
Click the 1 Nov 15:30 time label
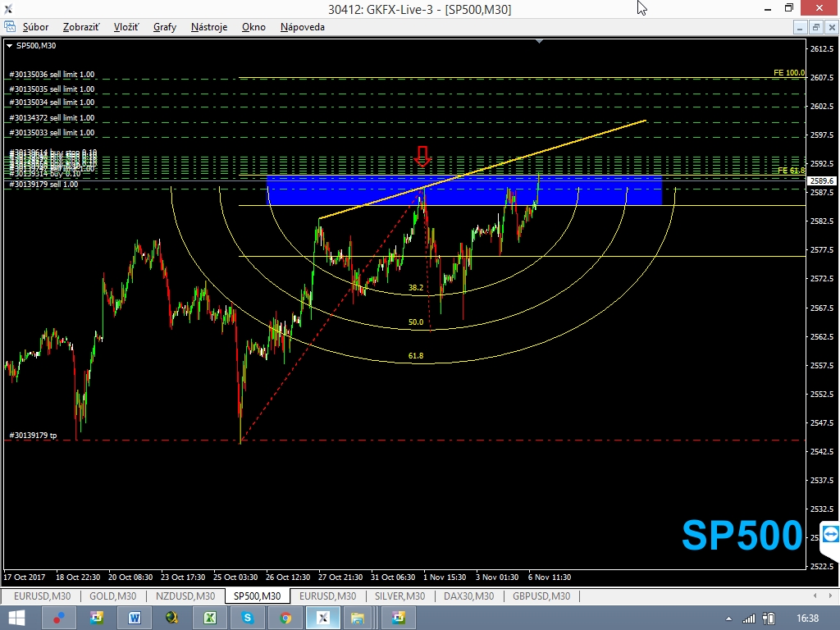[445, 577]
